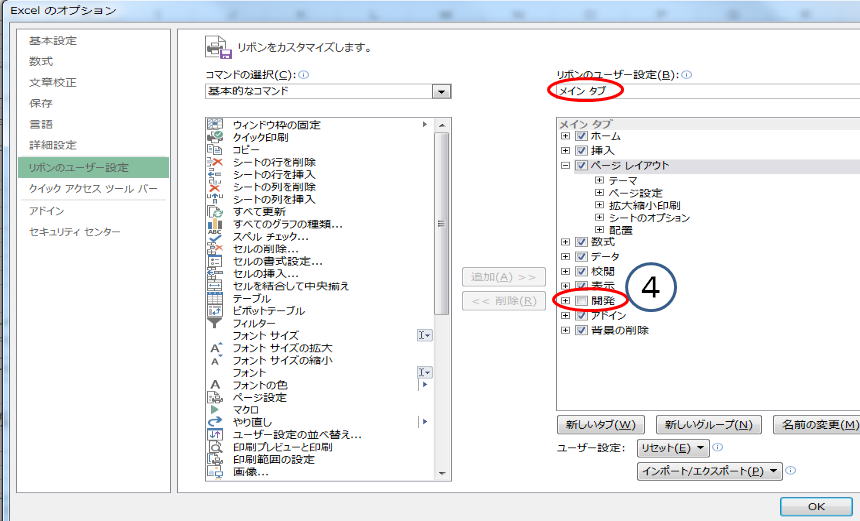
Task: Toggle the 背景の削除 checkbox
Action: point(581,330)
